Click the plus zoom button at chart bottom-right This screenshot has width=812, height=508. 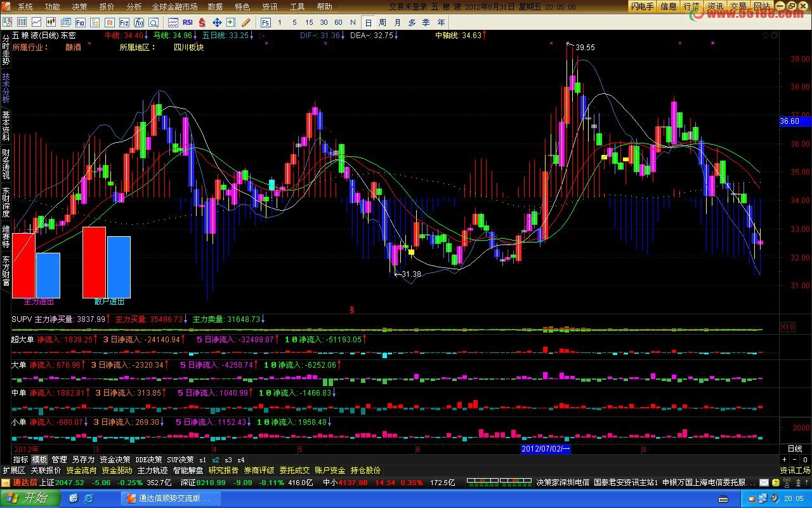(784, 459)
